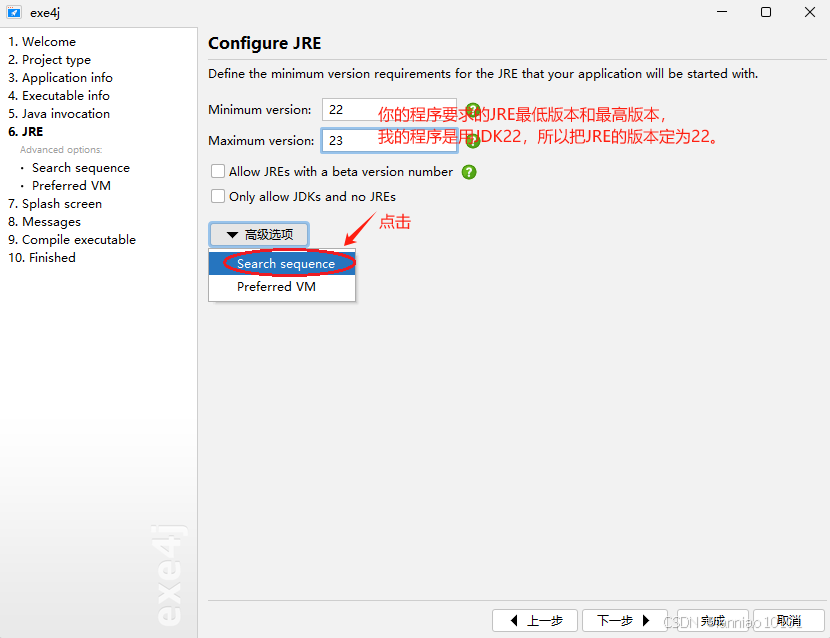830x638 pixels.
Task: Open help icon for beta version option
Action: (469, 172)
